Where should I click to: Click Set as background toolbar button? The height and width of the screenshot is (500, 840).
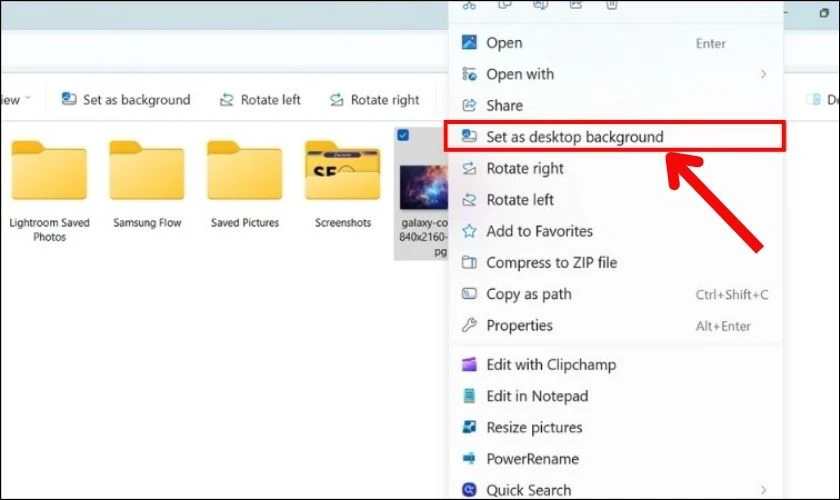click(125, 100)
